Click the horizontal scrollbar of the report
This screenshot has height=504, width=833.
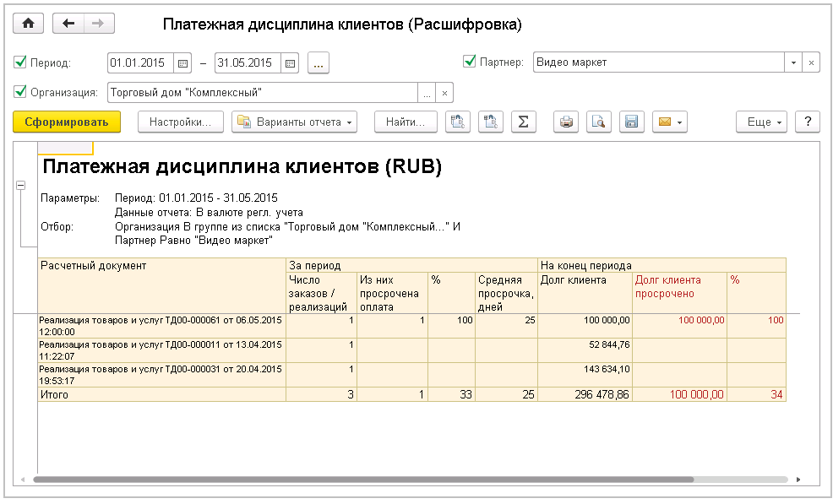pyautogui.click(x=363, y=480)
